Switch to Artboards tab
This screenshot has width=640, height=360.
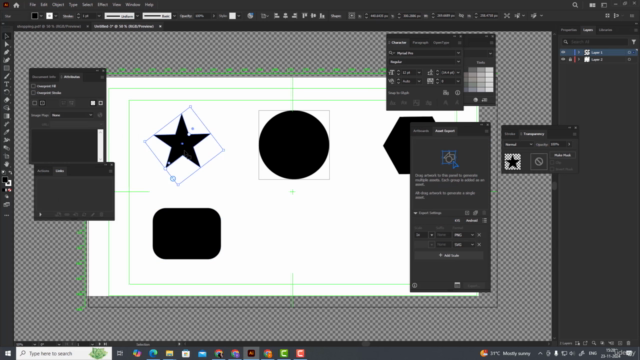tap(421, 131)
